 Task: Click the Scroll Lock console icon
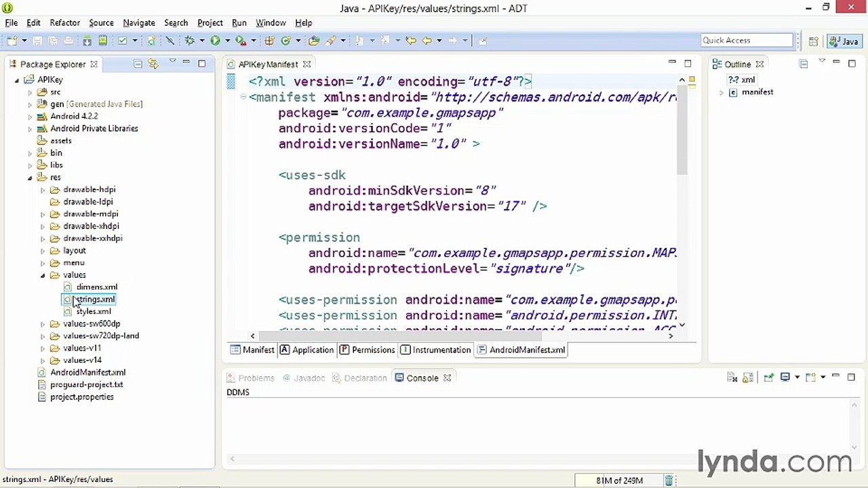tap(748, 378)
